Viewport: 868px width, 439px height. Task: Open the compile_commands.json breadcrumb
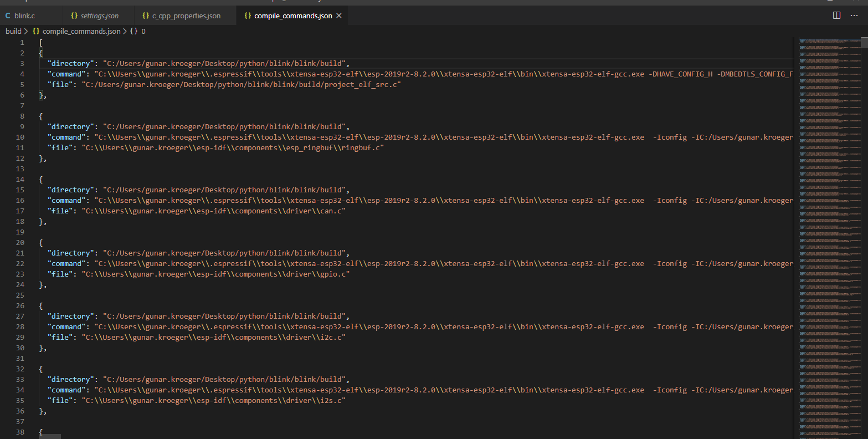pos(76,31)
